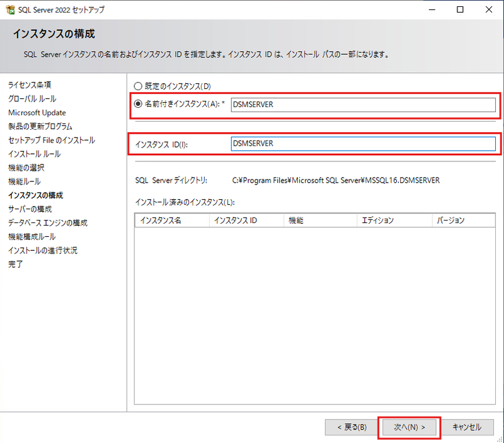The width and height of the screenshot is (504, 443).
Task: Select データベース エンジンの構成 step
Action: click(48, 223)
